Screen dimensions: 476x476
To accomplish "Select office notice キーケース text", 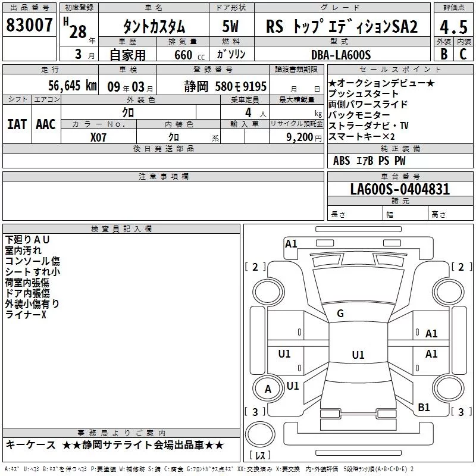I will [x=31, y=445].
